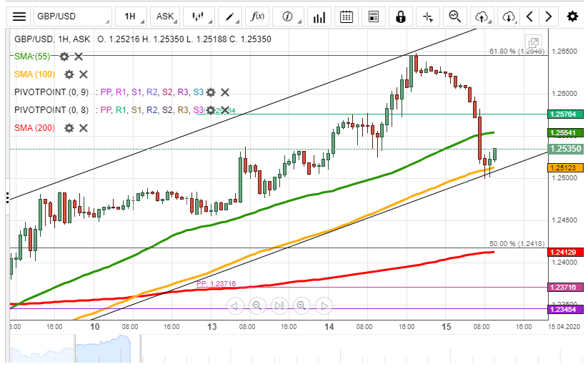Open chart settings gear in toolbar

coord(572,16)
